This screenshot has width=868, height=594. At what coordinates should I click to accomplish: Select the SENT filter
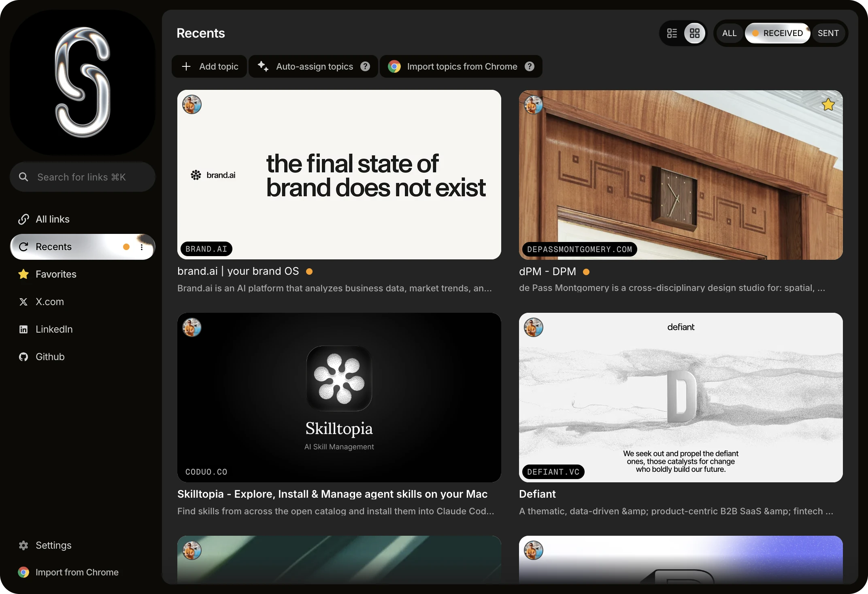click(828, 33)
